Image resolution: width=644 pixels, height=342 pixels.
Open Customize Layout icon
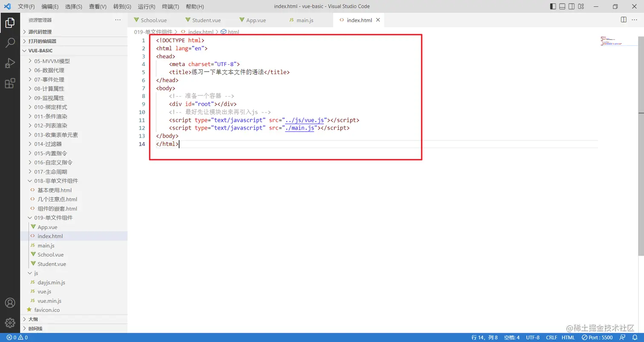coord(581,6)
